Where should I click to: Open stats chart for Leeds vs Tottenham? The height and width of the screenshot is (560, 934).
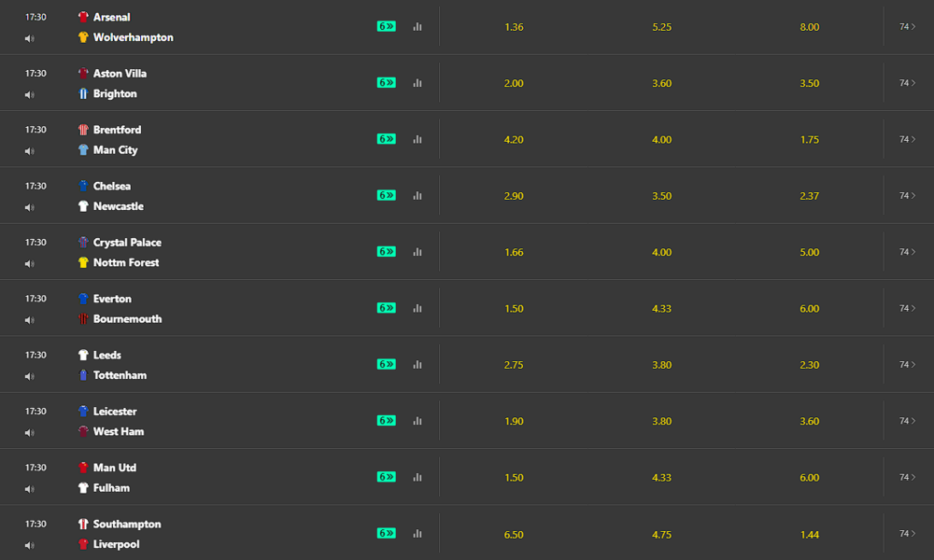click(x=417, y=364)
